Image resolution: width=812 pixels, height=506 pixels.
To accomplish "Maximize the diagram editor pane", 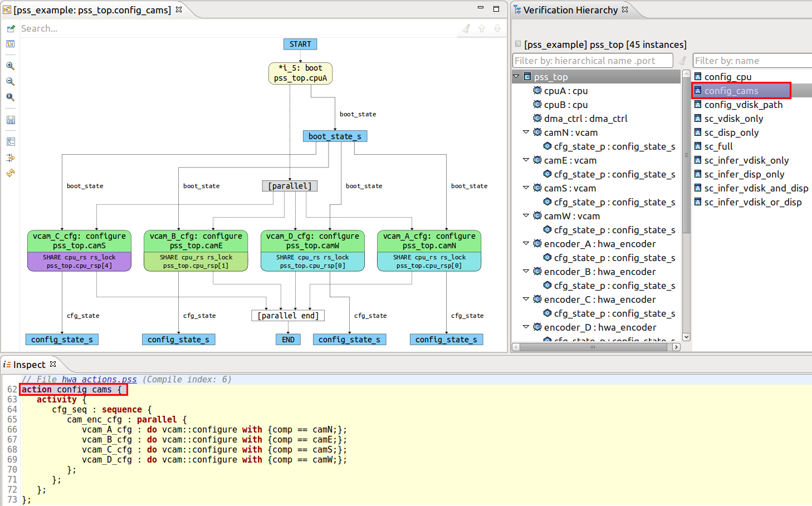I will (x=496, y=8).
